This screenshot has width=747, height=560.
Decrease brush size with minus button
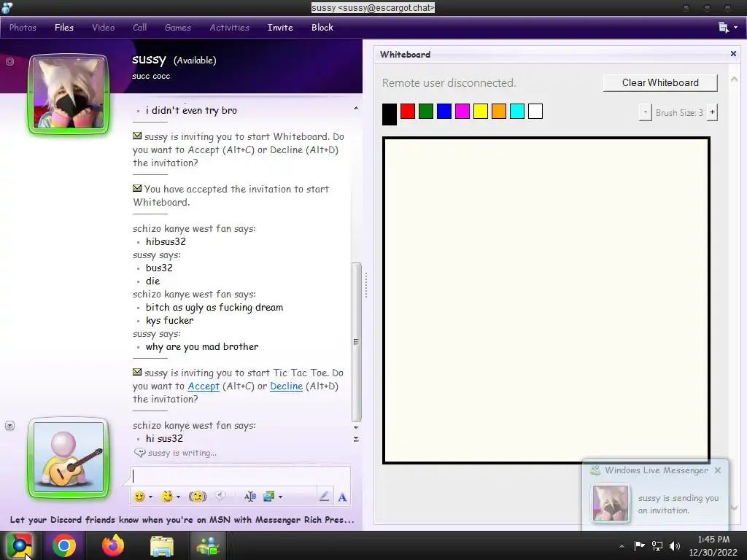645,112
